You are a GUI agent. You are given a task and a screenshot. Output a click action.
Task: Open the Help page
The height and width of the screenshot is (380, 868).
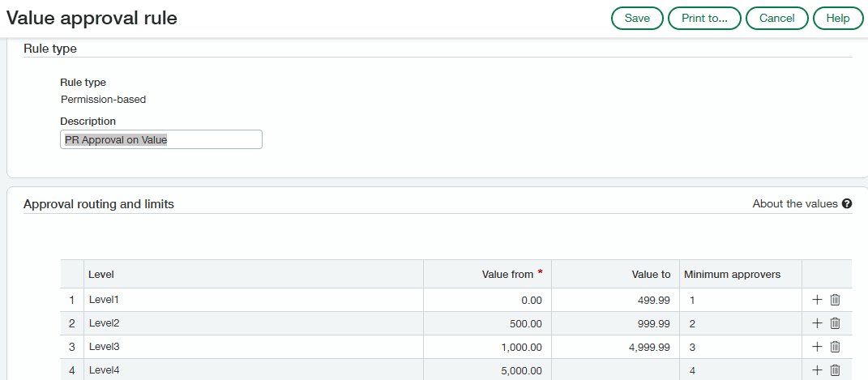tap(837, 19)
